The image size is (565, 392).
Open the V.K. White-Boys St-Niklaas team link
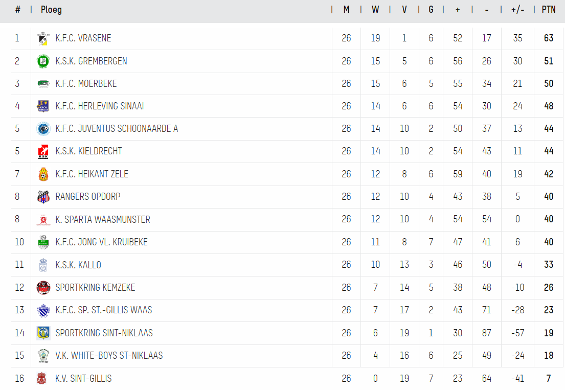[109, 356]
